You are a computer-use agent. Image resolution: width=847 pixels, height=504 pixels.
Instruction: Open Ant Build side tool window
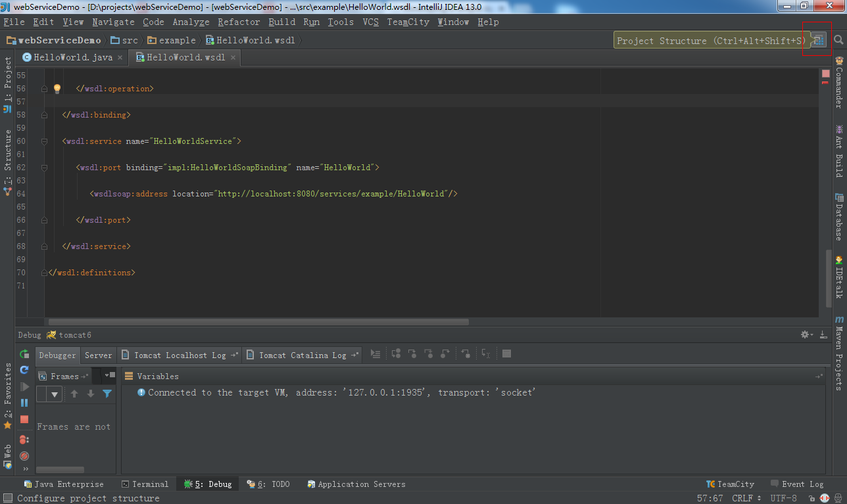[x=839, y=151]
